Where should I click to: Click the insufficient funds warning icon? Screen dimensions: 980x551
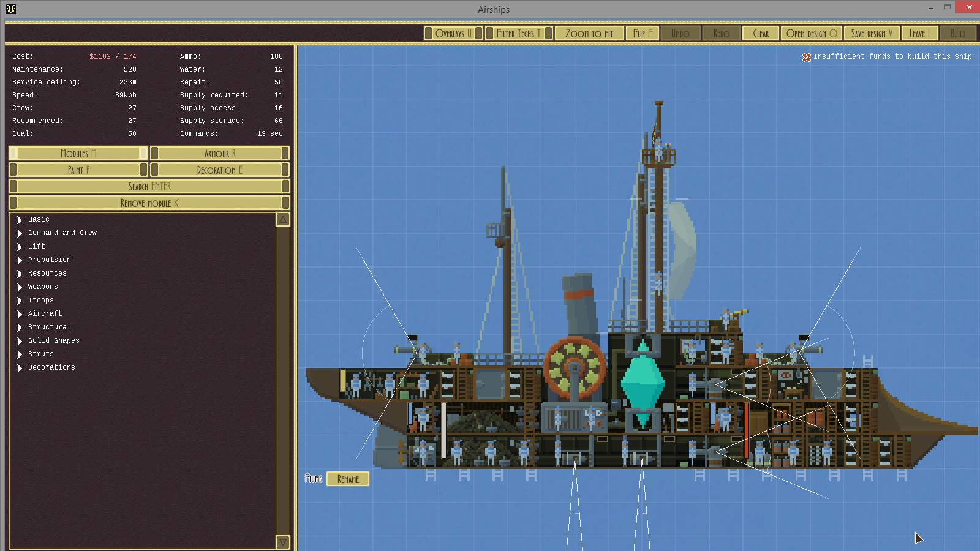pyautogui.click(x=807, y=57)
